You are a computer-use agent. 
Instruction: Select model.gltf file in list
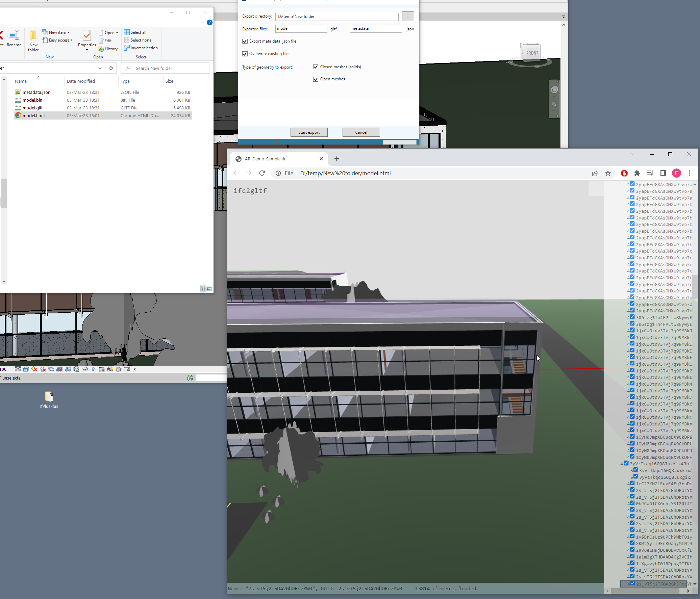(32, 108)
